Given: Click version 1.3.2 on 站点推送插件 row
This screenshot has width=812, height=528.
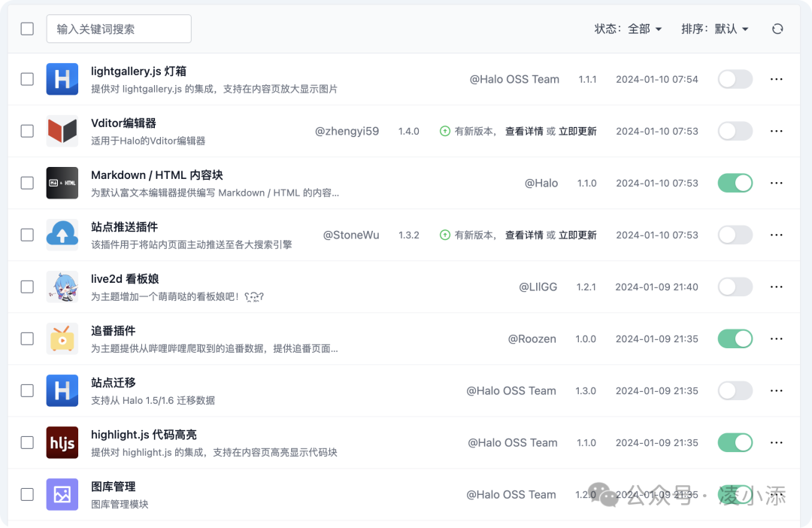Looking at the screenshot, I should pos(408,235).
